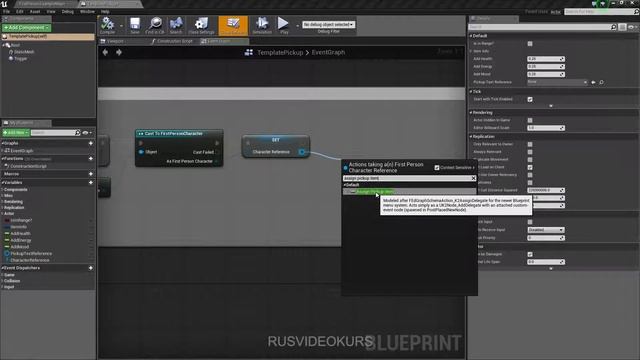Viewport: 640px width, 360px height.
Task: Collapse the Variables section in My Blueprint
Action: click(x=2, y=182)
